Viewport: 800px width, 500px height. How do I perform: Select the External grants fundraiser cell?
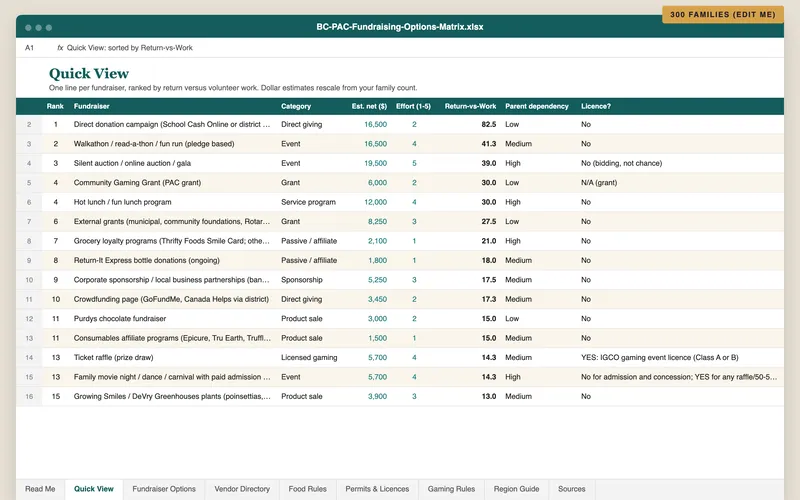pos(172,221)
